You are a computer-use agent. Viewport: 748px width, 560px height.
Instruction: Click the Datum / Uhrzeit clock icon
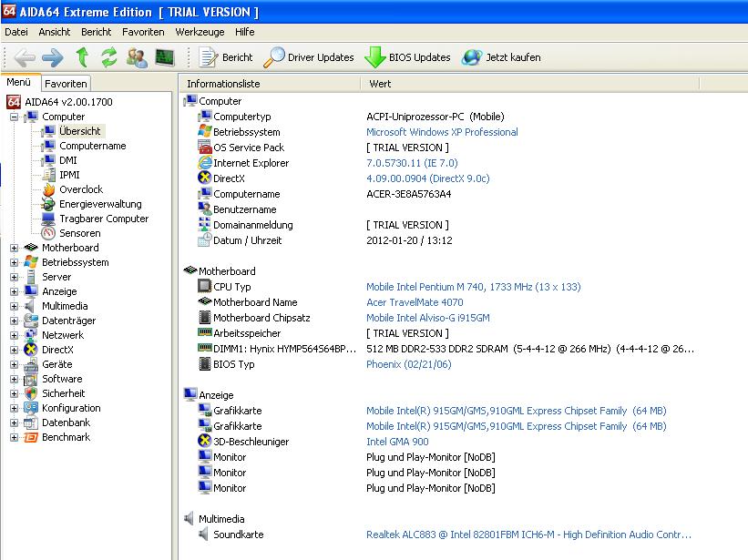click(205, 239)
